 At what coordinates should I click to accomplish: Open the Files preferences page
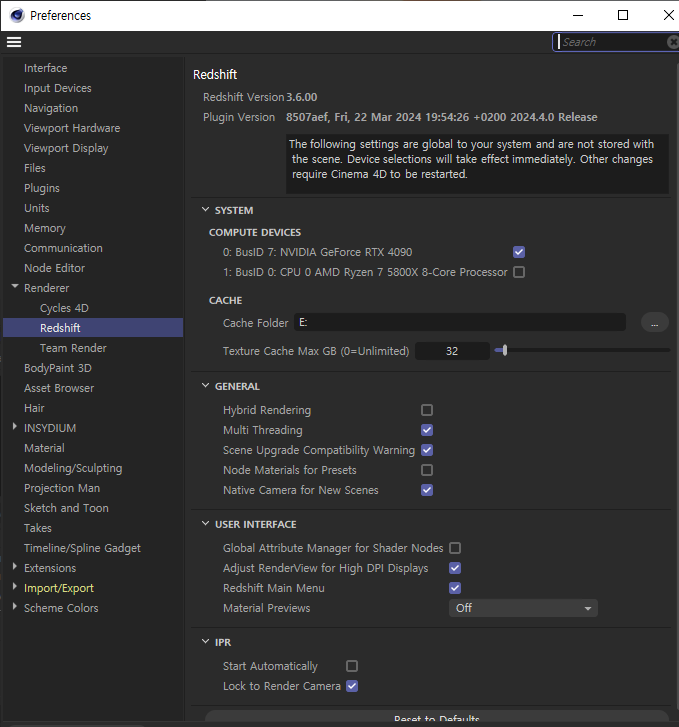pyautogui.click(x=35, y=168)
